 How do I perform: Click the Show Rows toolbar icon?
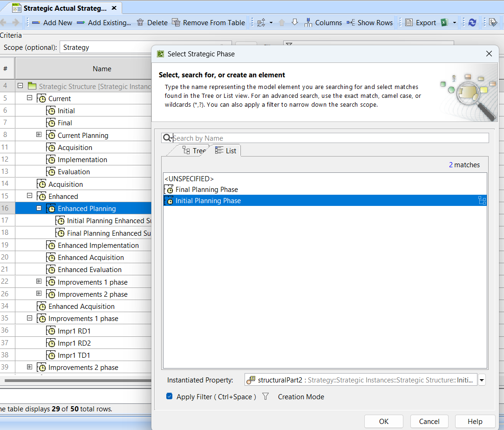pyautogui.click(x=351, y=22)
